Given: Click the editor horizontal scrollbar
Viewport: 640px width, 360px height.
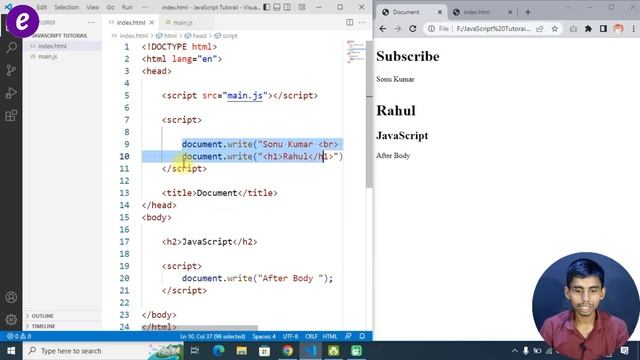Looking at the screenshot, I should click(200, 328).
